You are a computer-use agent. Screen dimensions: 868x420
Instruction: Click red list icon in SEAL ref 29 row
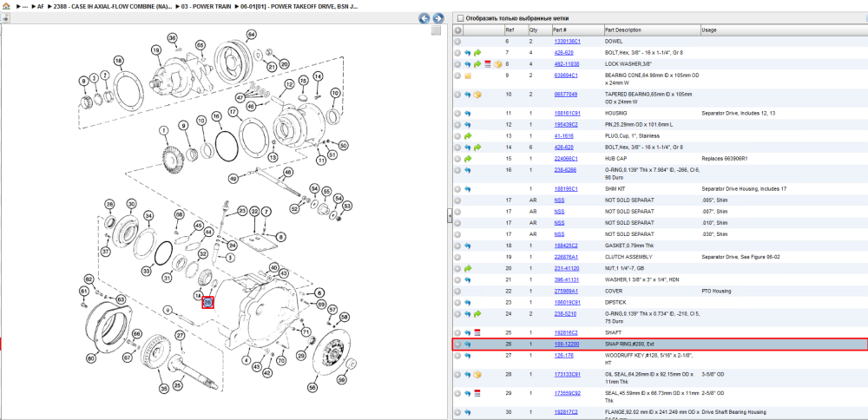pyautogui.click(x=477, y=393)
